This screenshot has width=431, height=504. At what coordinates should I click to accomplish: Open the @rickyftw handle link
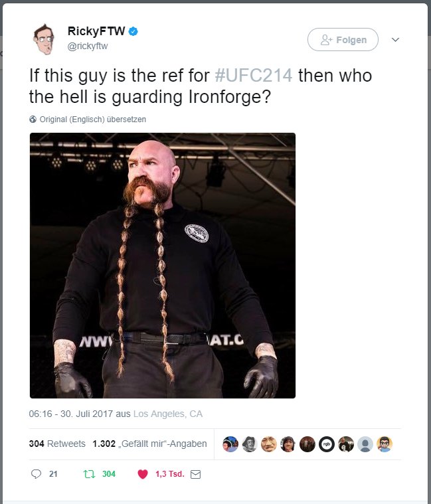tap(88, 46)
